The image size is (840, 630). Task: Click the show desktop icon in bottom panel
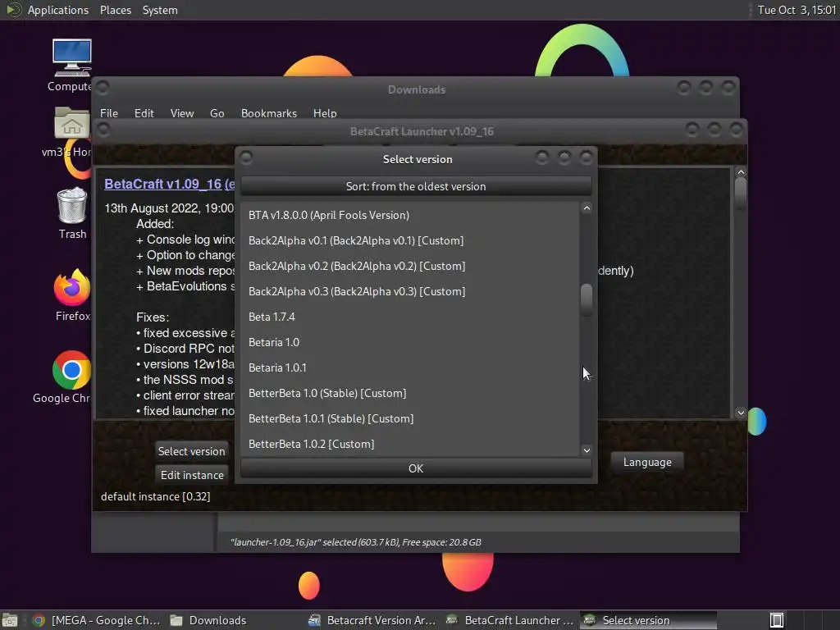point(10,620)
